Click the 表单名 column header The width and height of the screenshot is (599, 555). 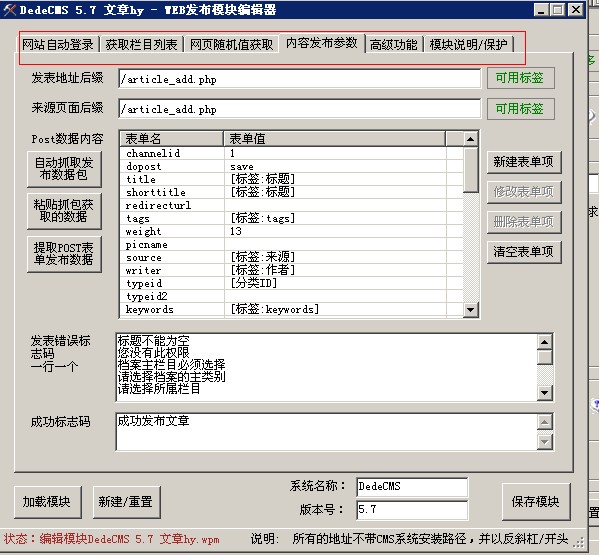click(x=172, y=139)
